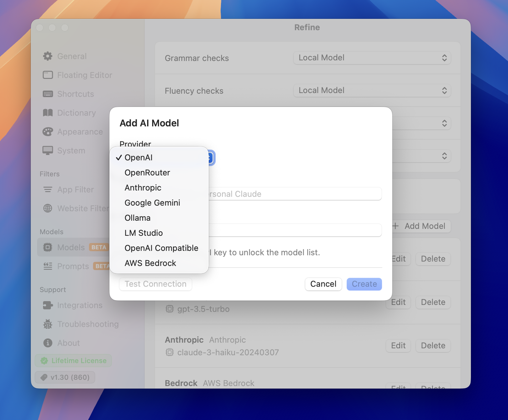Click the Create button
Viewport: 508px width, 420px height.
(364, 284)
